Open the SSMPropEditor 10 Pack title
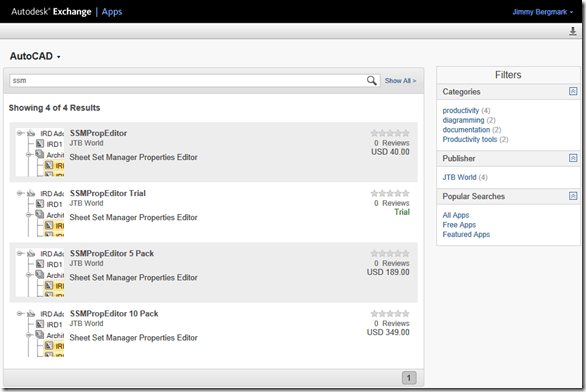 pyautogui.click(x=114, y=314)
